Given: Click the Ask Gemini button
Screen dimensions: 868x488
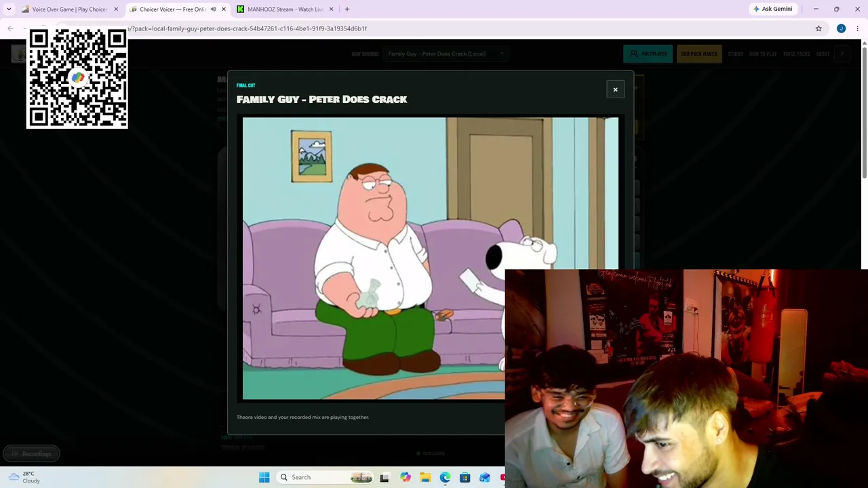Looking at the screenshot, I should tap(772, 9).
